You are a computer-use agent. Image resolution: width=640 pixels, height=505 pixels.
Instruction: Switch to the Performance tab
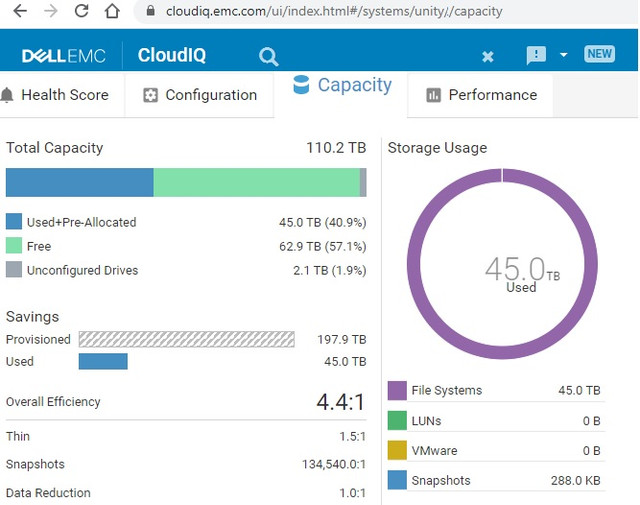coord(480,95)
